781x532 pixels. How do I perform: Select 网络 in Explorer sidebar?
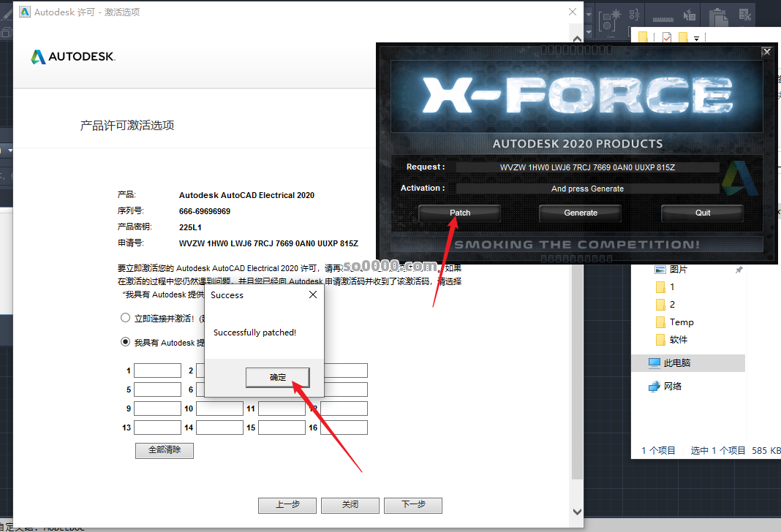(665, 386)
